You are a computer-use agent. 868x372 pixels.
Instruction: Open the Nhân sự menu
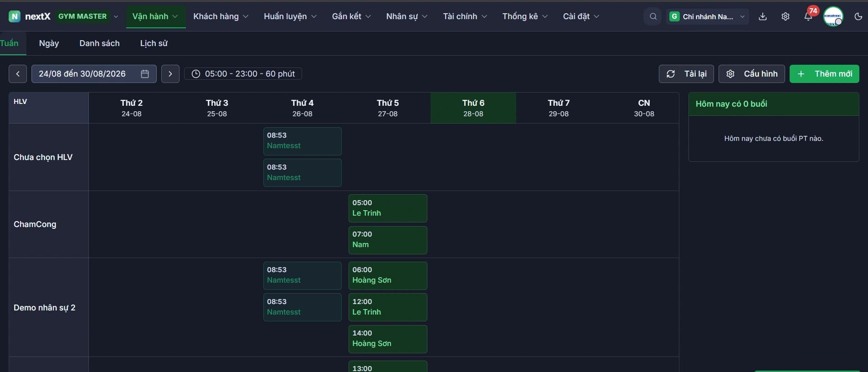pyautogui.click(x=407, y=16)
